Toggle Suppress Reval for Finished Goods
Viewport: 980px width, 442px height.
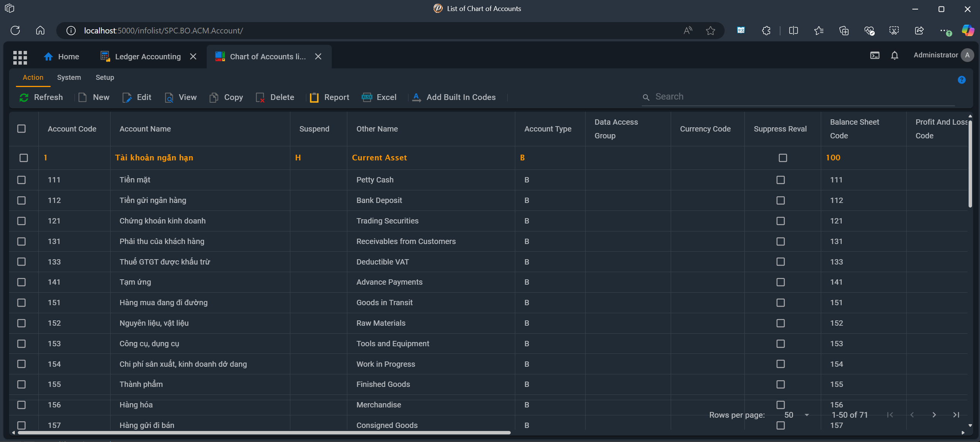[781, 385]
